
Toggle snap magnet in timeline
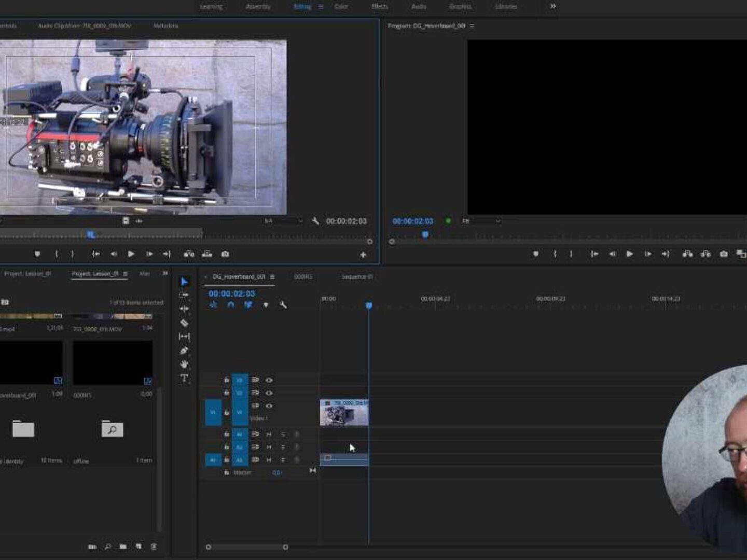pos(231,305)
